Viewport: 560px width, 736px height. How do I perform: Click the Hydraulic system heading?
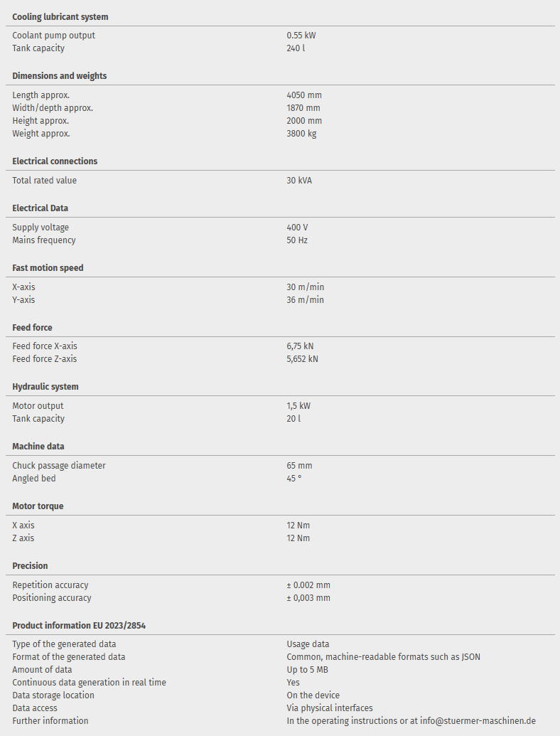click(x=45, y=387)
